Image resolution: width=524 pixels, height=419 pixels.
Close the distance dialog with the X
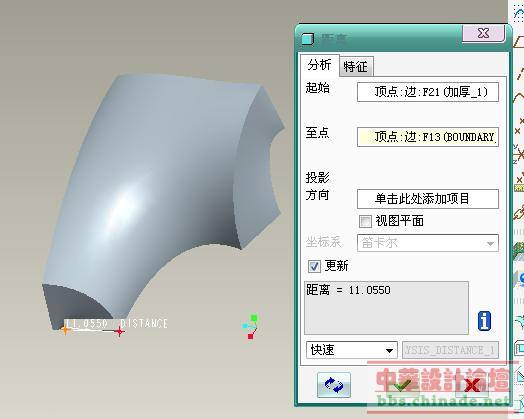[483, 33]
